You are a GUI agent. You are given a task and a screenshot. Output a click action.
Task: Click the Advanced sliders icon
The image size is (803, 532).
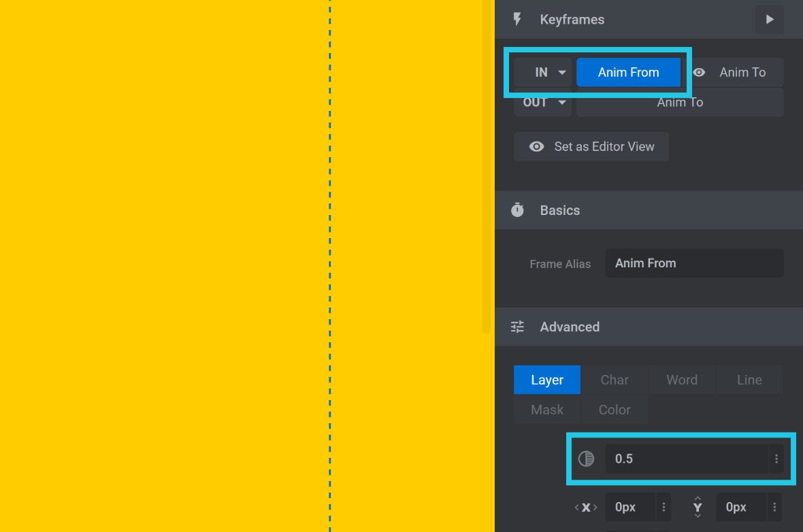(x=517, y=327)
